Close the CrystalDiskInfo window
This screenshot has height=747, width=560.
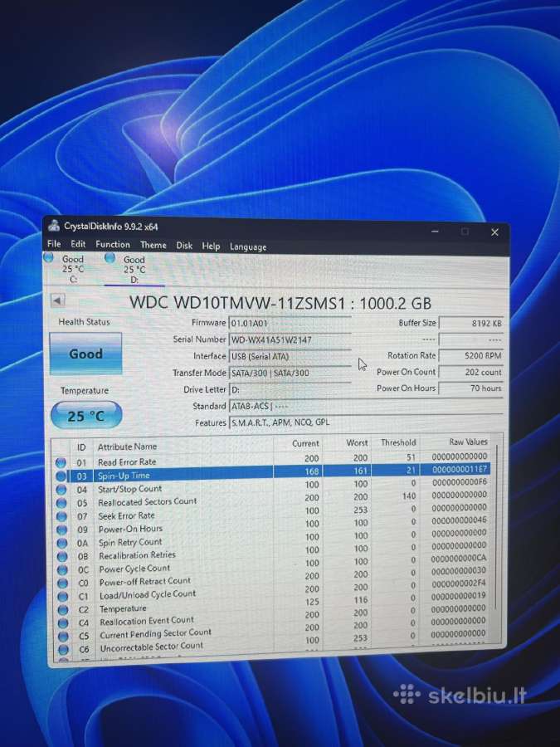[x=494, y=232]
